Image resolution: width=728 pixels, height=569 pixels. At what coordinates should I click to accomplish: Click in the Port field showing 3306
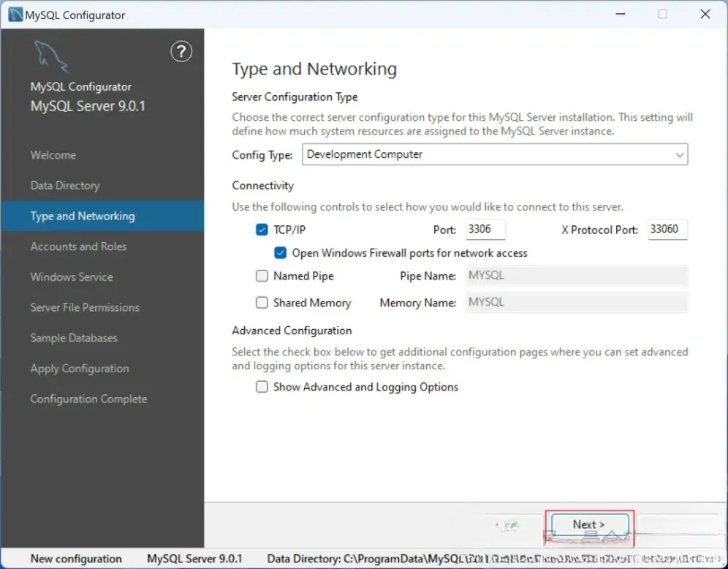(485, 230)
